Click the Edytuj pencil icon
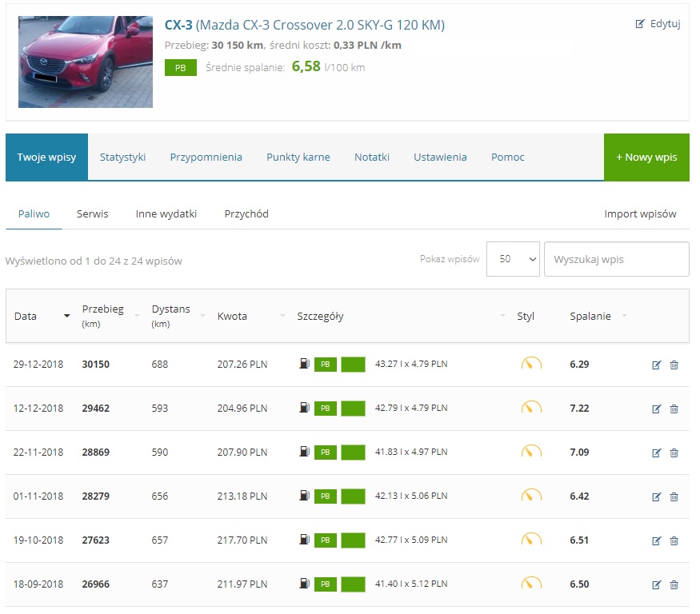Screen dimensions: 700x614 [x=640, y=24]
